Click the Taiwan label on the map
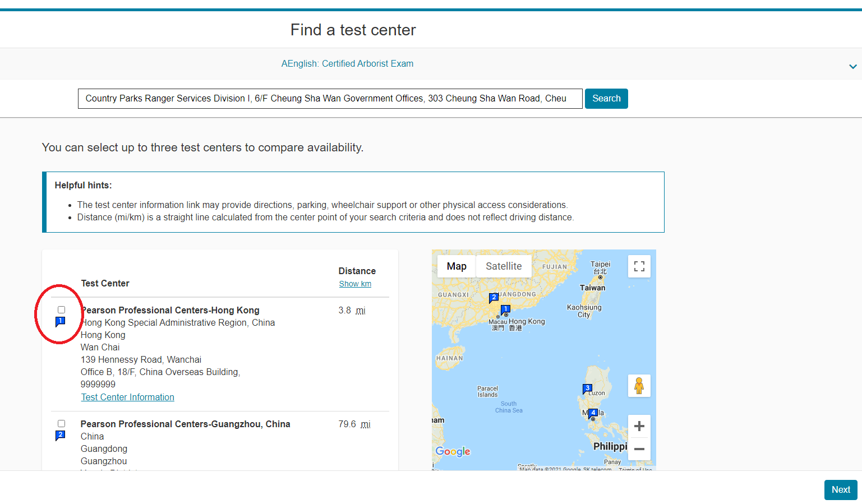Viewport: 862px width, 504px height. [x=592, y=288]
